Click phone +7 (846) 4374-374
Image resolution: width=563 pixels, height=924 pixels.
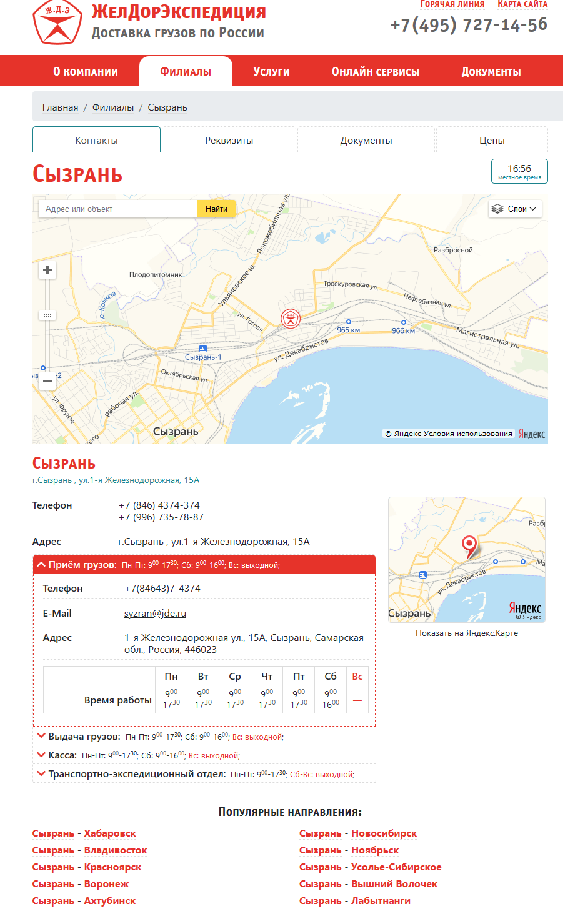point(159,505)
